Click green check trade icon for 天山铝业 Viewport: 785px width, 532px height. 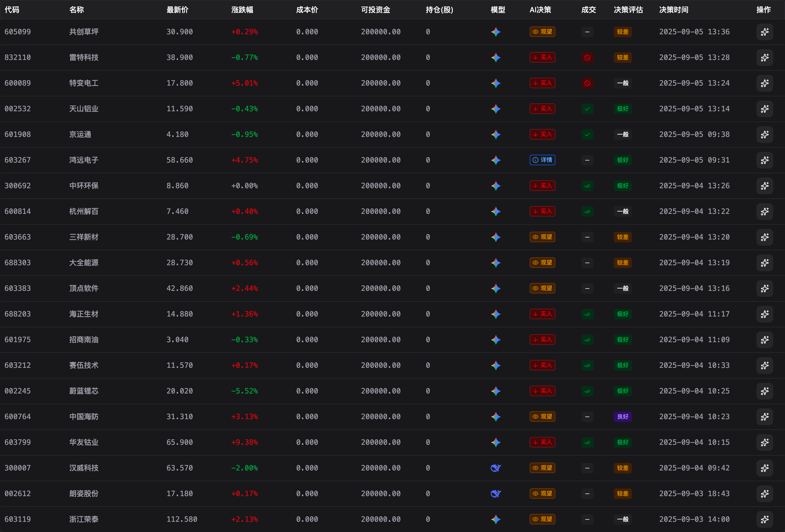[x=587, y=109]
